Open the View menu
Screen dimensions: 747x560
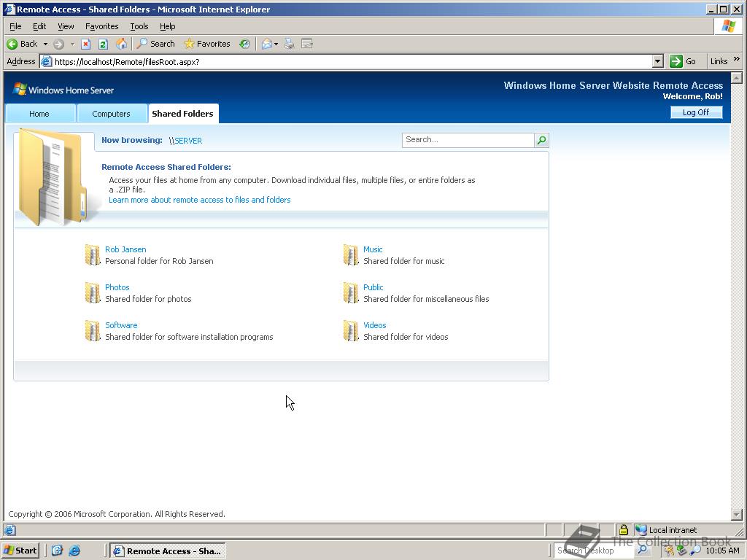pyautogui.click(x=66, y=27)
